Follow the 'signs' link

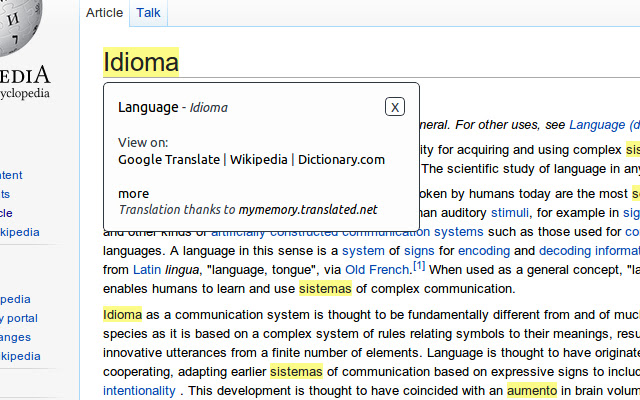pos(419,251)
